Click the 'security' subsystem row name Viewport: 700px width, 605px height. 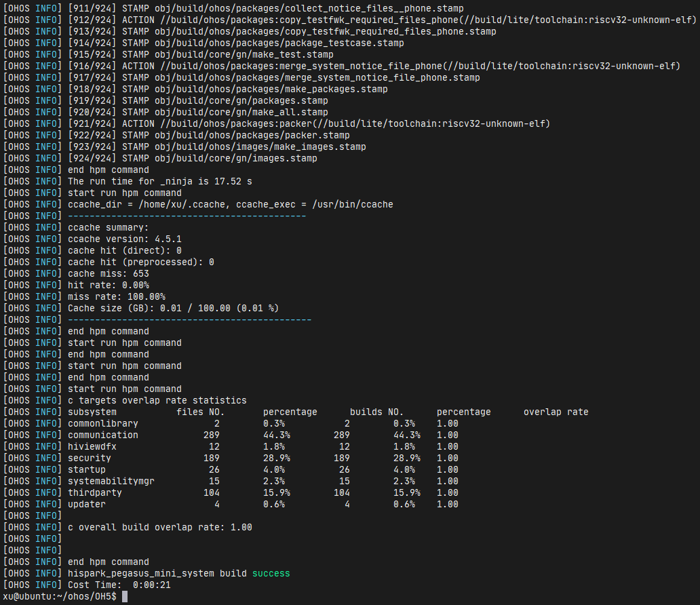click(90, 458)
